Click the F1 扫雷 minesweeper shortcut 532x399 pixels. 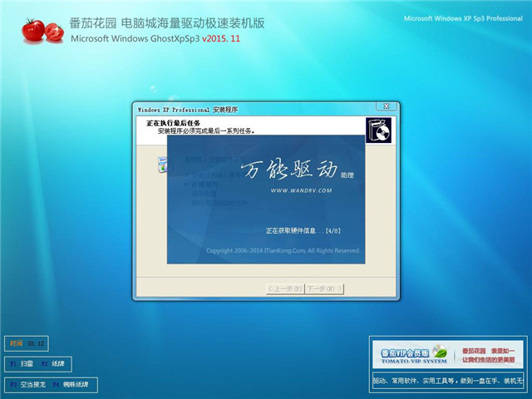[x=22, y=364]
